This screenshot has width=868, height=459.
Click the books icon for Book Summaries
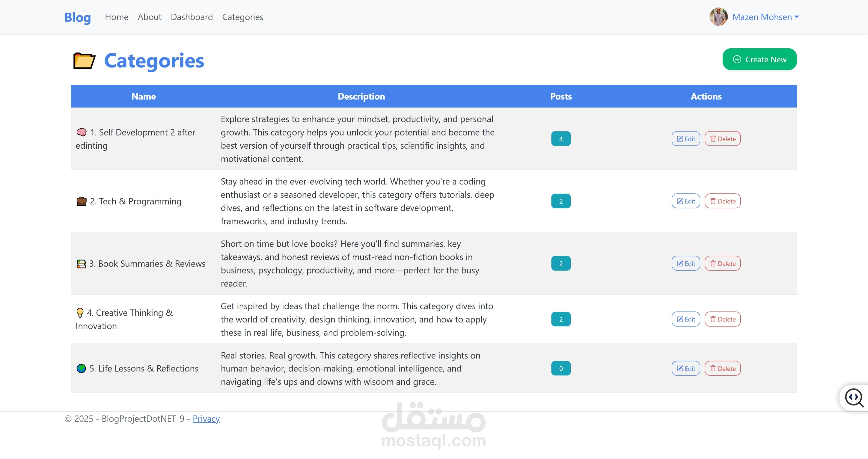[81, 264]
